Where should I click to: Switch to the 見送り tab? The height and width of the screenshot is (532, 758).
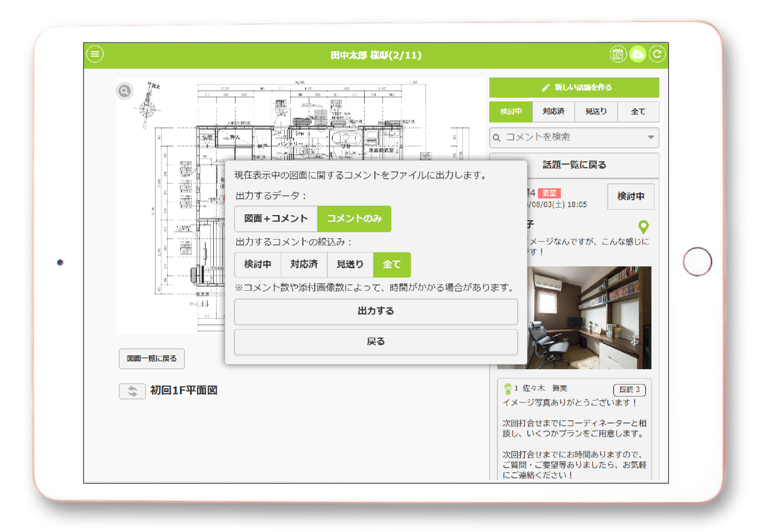click(596, 112)
